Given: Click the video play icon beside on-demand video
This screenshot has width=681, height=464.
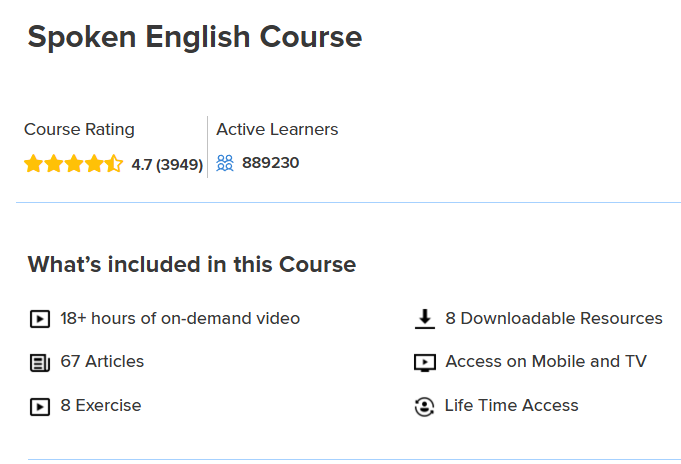Looking at the screenshot, I should (x=39, y=320).
